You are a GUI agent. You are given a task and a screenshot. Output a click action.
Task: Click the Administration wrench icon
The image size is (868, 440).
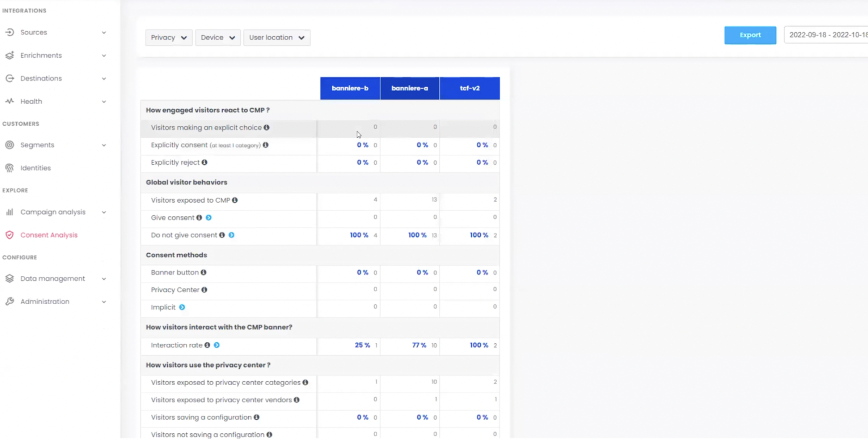point(10,301)
